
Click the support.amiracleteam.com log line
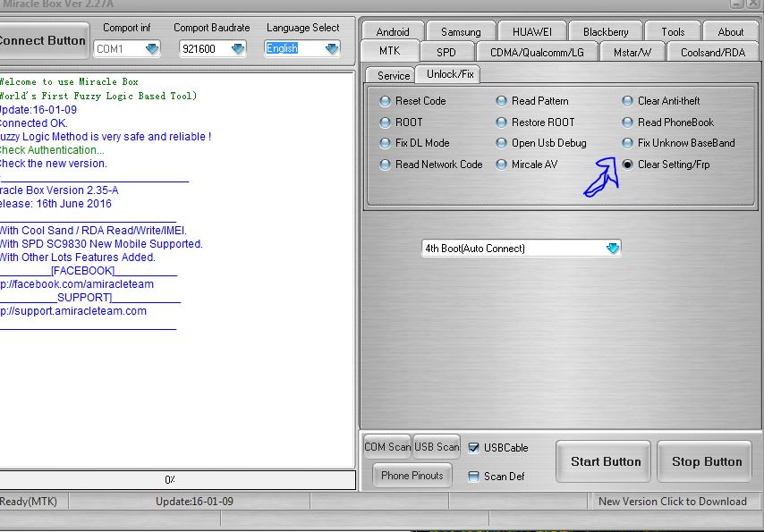coord(73,311)
